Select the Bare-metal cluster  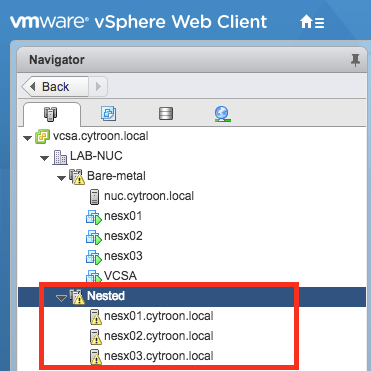pos(116,176)
